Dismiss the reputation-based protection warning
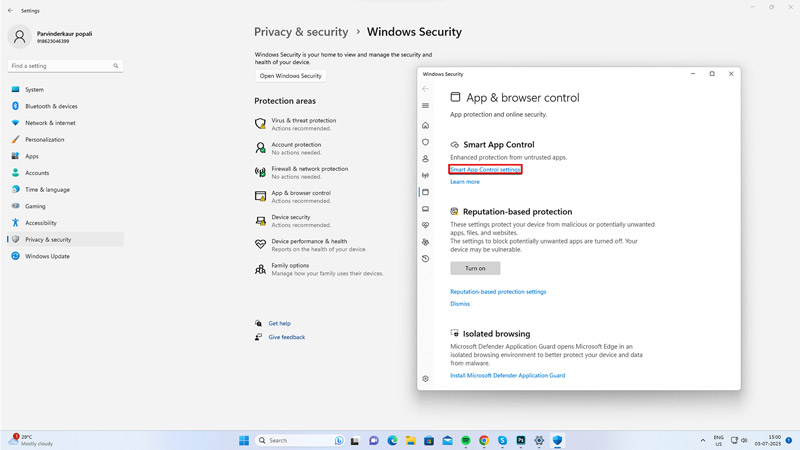800x450 pixels. (460, 304)
